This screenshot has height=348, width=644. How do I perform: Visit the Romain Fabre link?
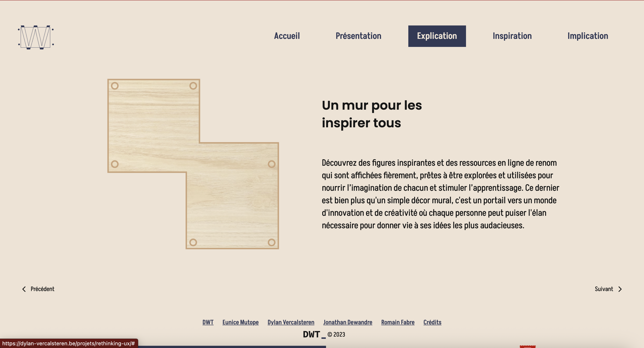click(x=398, y=322)
